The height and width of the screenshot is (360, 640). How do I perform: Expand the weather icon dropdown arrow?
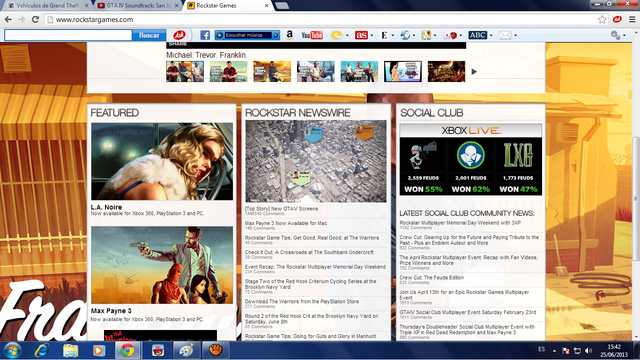point(347,36)
